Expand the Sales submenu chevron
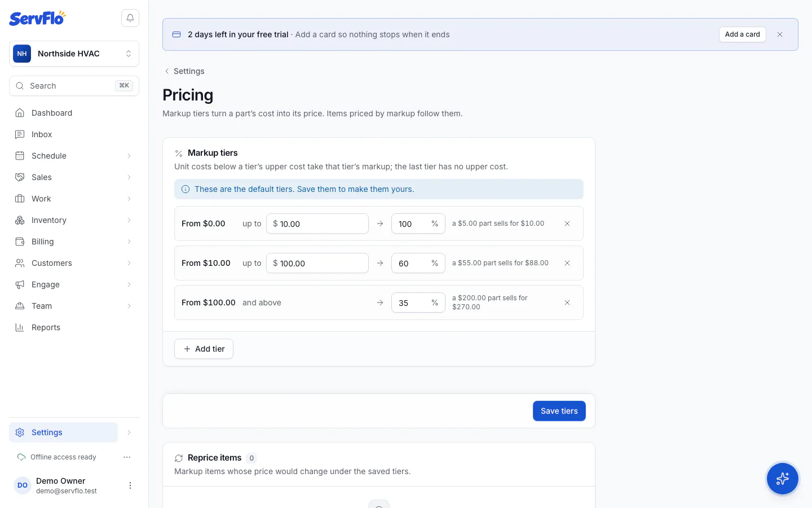Viewport: 812px width, 508px height. point(129,177)
